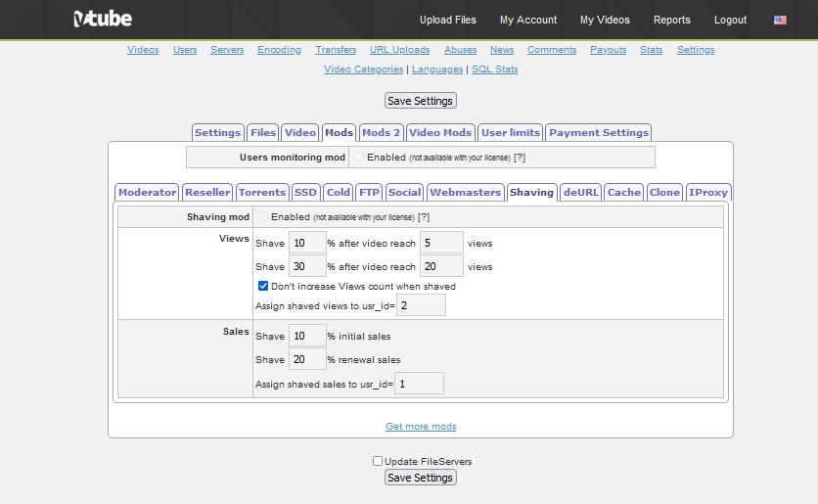818x504 pixels.
Task: Toggle the Shaving mod Enabled checkbox
Action: coord(262,216)
